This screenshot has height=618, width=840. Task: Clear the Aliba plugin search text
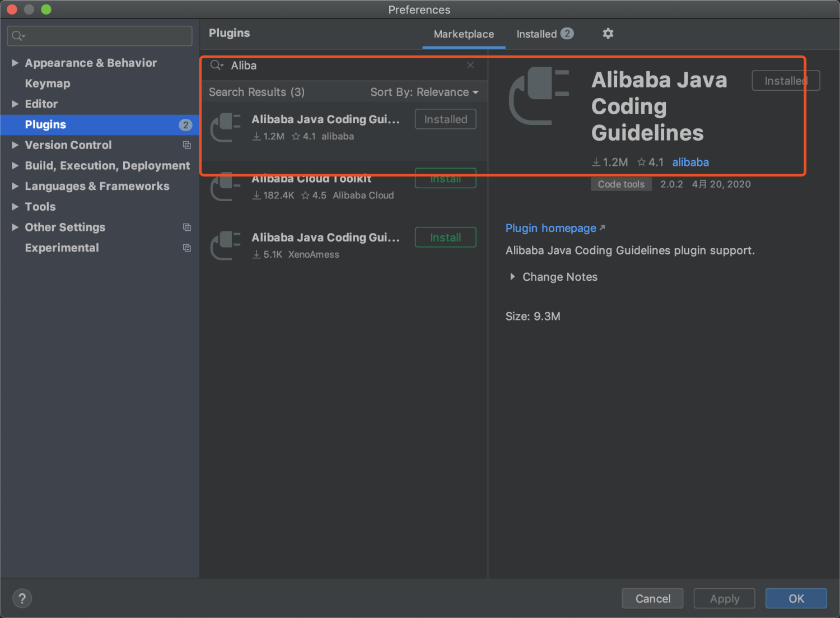click(470, 65)
